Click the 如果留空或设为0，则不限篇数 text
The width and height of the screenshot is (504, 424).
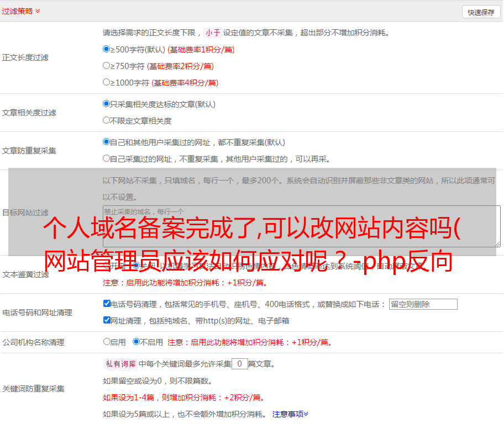click(x=158, y=381)
